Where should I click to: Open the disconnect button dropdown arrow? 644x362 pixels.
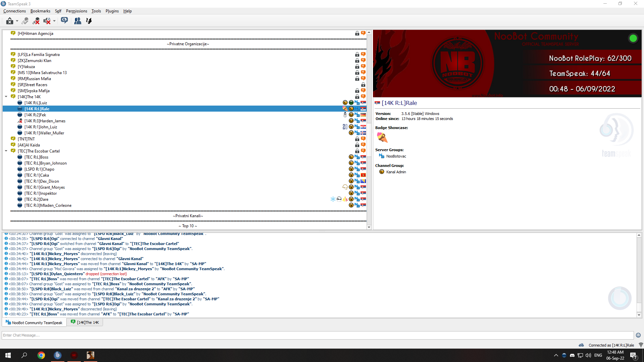(x=17, y=21)
